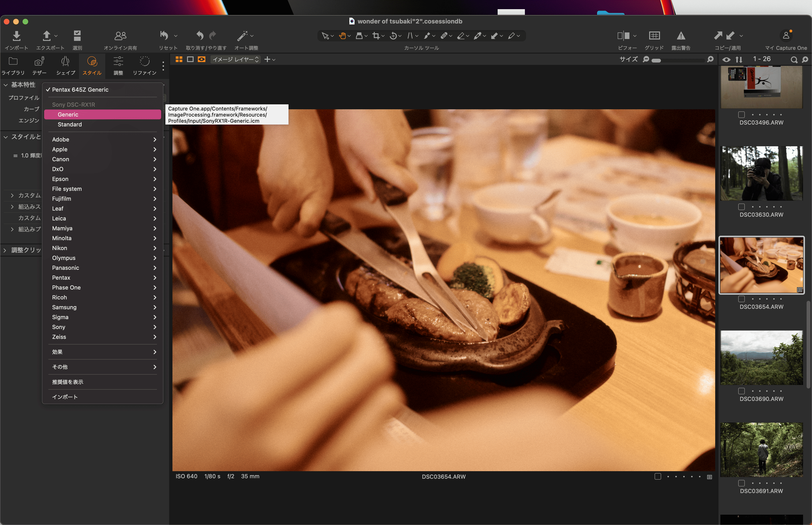Check the color tag box for DSC03496.ARW
This screenshot has height=525, width=812.
click(x=742, y=114)
